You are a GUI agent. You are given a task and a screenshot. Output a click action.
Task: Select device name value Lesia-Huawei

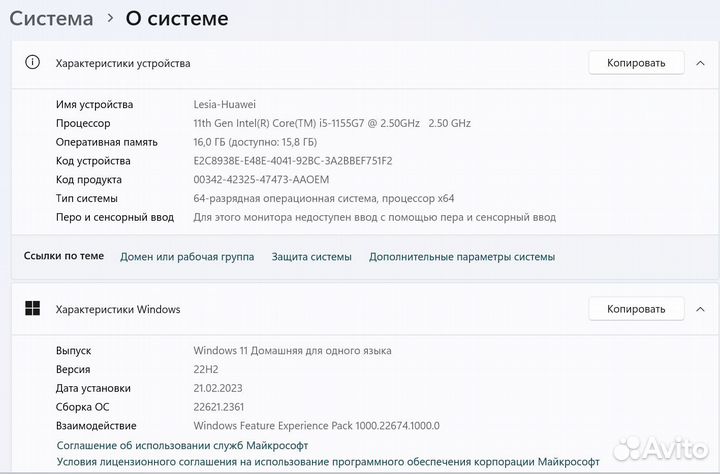[225, 104]
